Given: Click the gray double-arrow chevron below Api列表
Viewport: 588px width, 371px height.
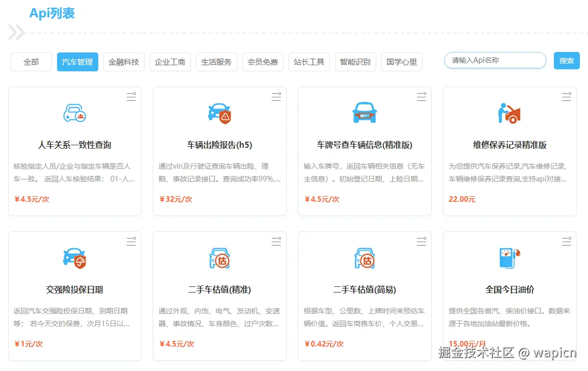Looking at the screenshot, I should coord(14,32).
